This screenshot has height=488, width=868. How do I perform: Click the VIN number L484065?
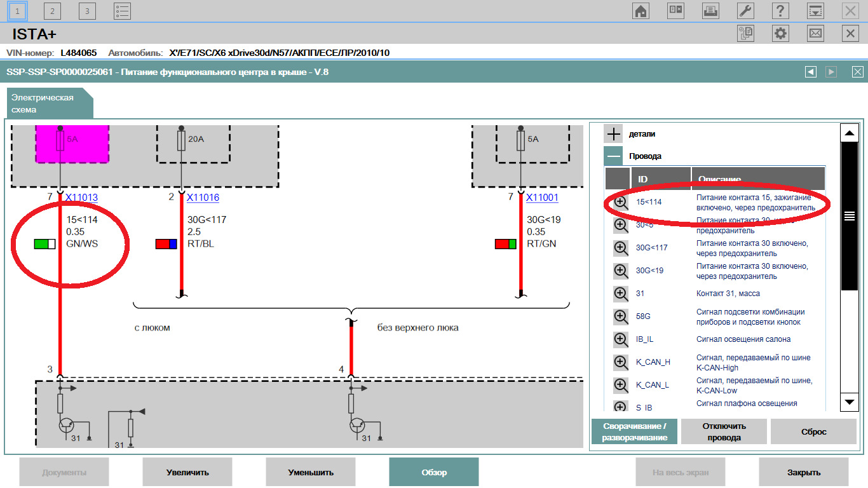pos(79,53)
